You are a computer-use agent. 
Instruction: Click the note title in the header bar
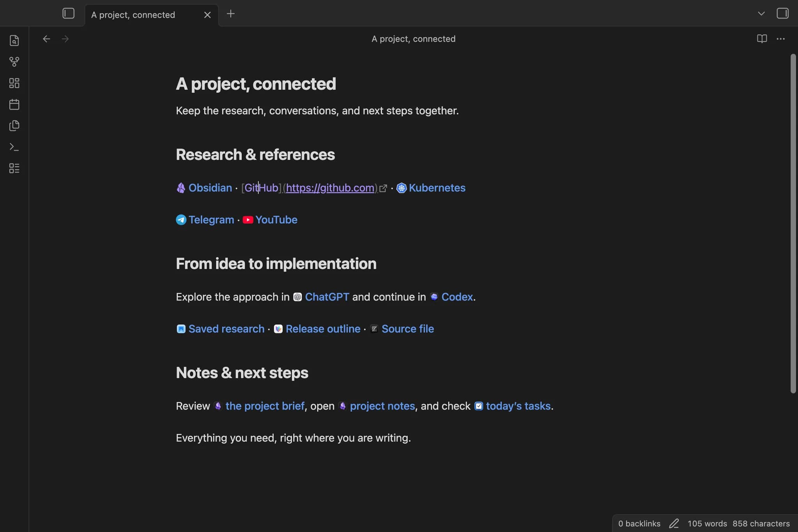[413, 39]
